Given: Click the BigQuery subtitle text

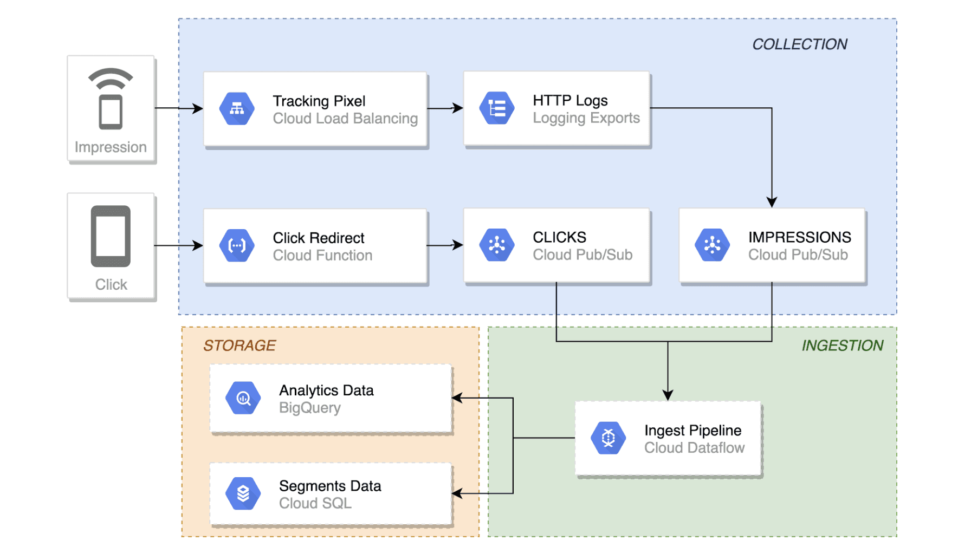Looking at the screenshot, I should [310, 408].
